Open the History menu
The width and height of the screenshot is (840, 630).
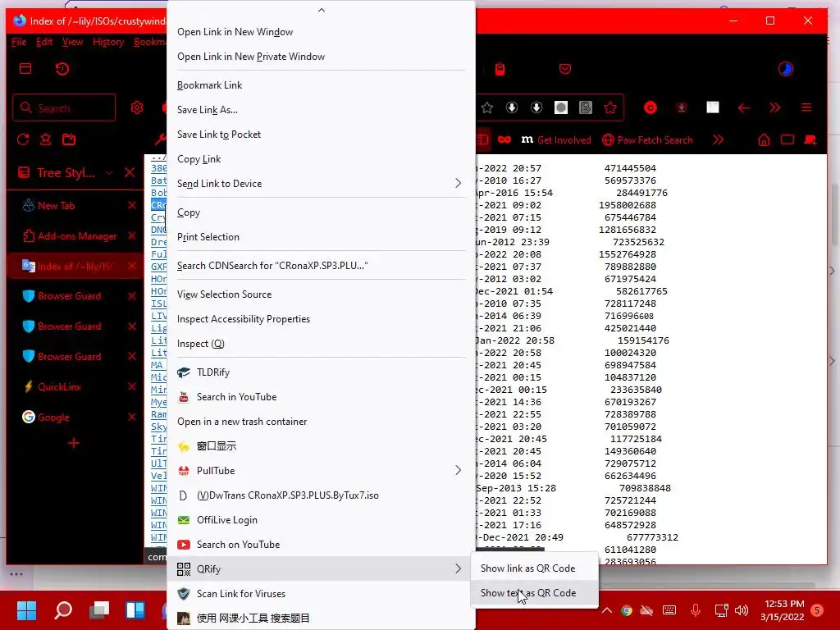point(108,42)
